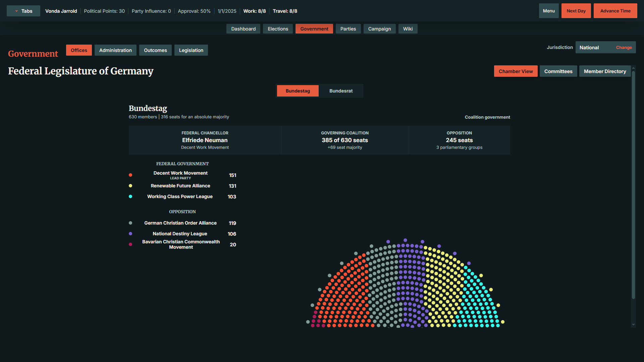This screenshot has height=362, width=644.
Task: Click Decent Work Movement red swatch
Action: click(130, 175)
